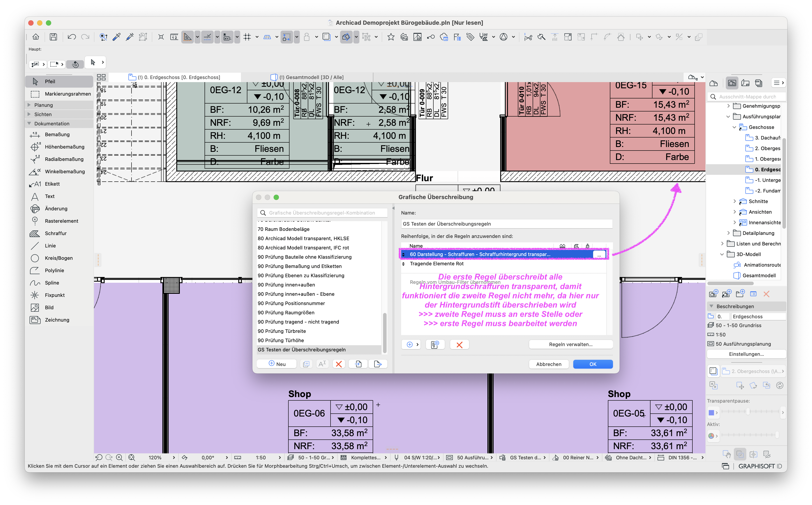Click the Save (floppy disk) icon

pos(53,37)
